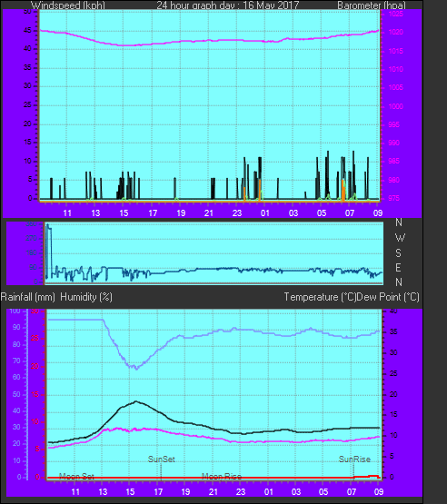
Task: Click the "S" wind direction label
Action: [399, 253]
